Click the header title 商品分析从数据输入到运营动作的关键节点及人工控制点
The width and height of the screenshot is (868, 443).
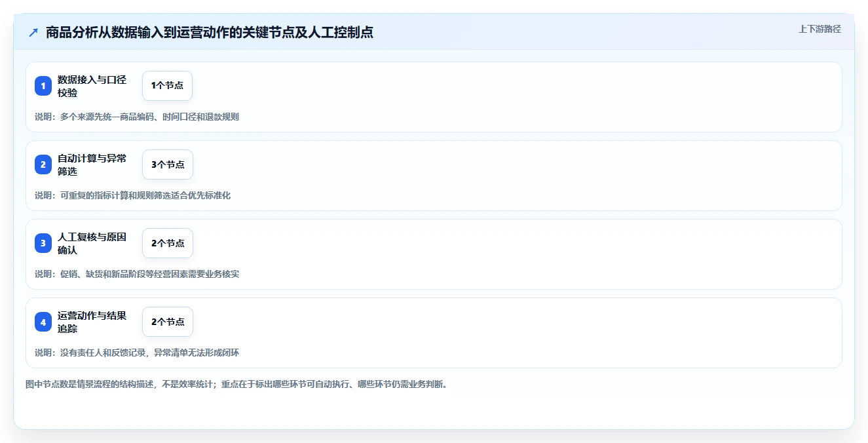pyautogui.click(x=210, y=32)
